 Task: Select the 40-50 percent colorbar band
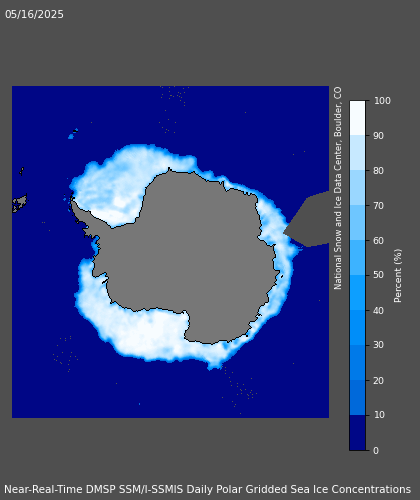(357, 293)
